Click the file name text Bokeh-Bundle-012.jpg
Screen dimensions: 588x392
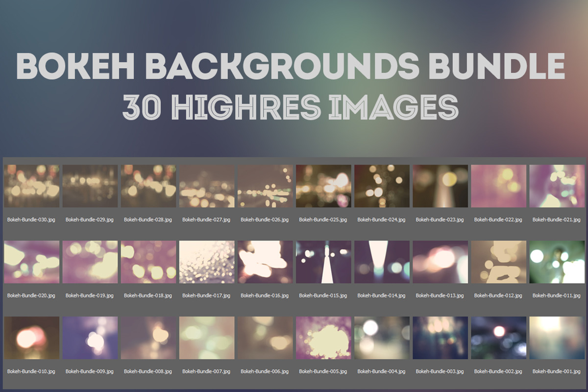498,296
